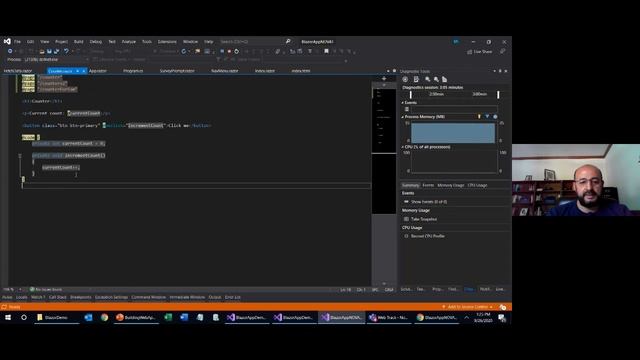
Task: Select the Events tab in Diagnostic Tools
Action: 428,185
